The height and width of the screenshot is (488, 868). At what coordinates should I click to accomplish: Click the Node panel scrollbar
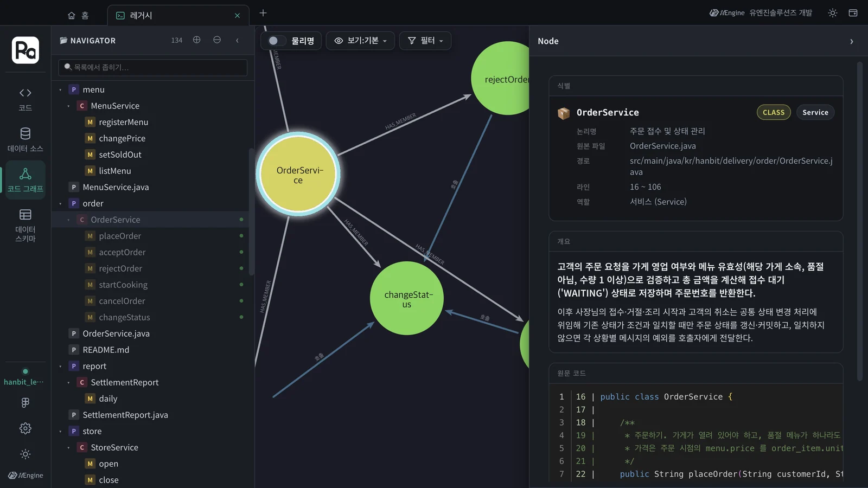point(860,221)
